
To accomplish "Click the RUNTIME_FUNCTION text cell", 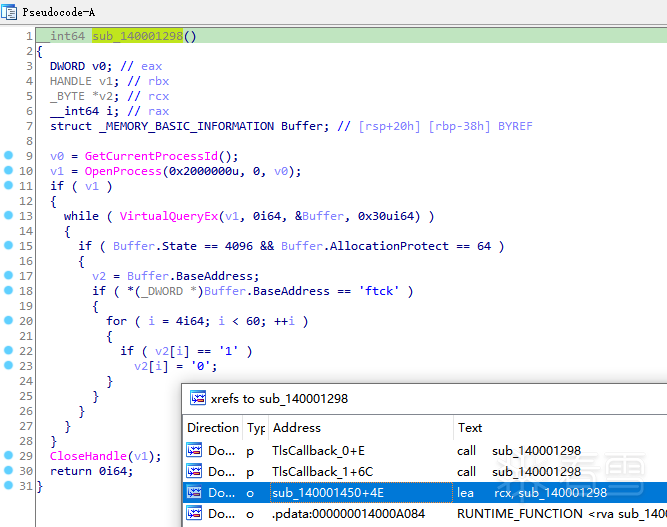I will (x=562, y=513).
